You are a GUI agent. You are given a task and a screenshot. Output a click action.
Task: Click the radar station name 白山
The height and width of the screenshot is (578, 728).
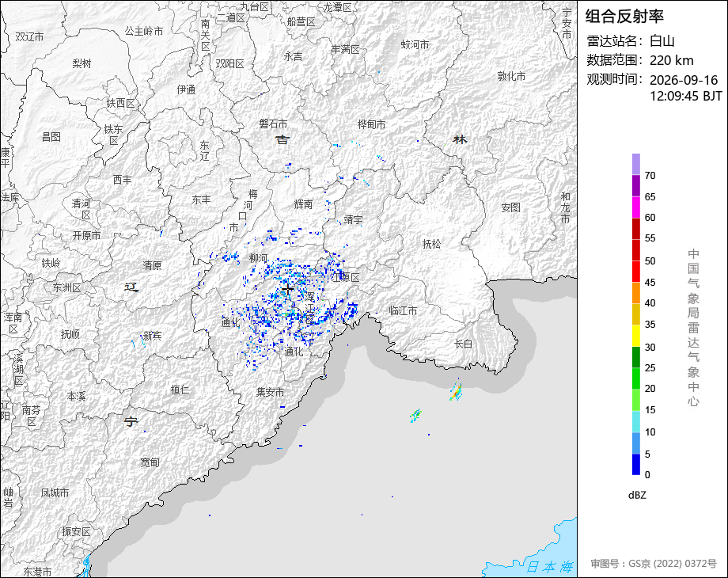click(x=662, y=41)
